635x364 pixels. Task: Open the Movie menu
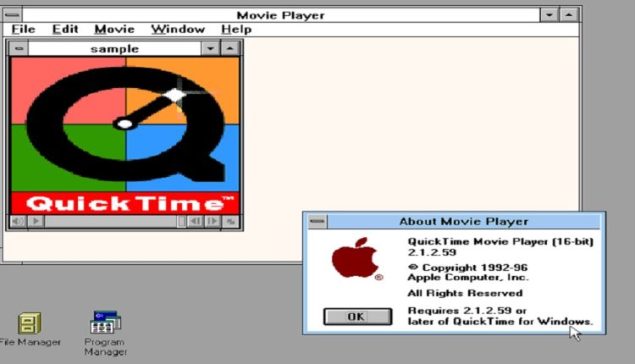(114, 29)
